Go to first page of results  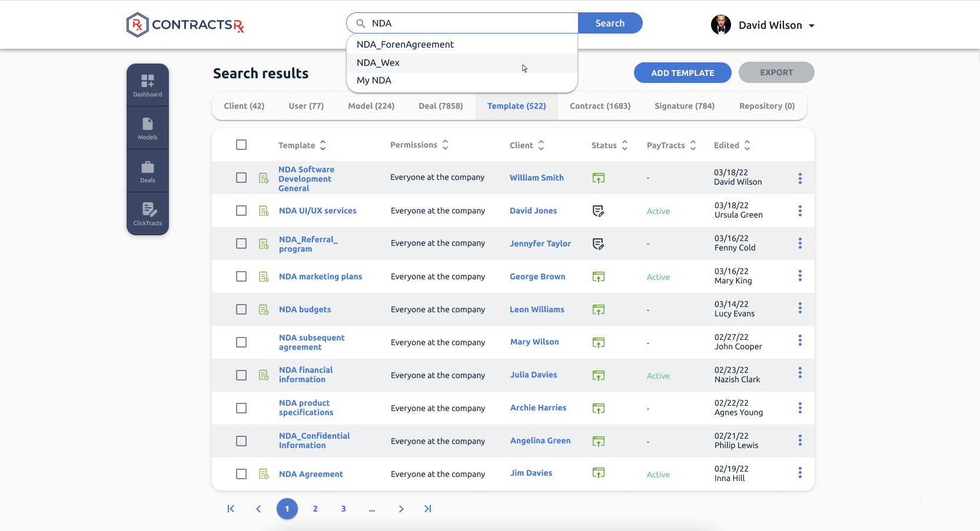point(231,509)
